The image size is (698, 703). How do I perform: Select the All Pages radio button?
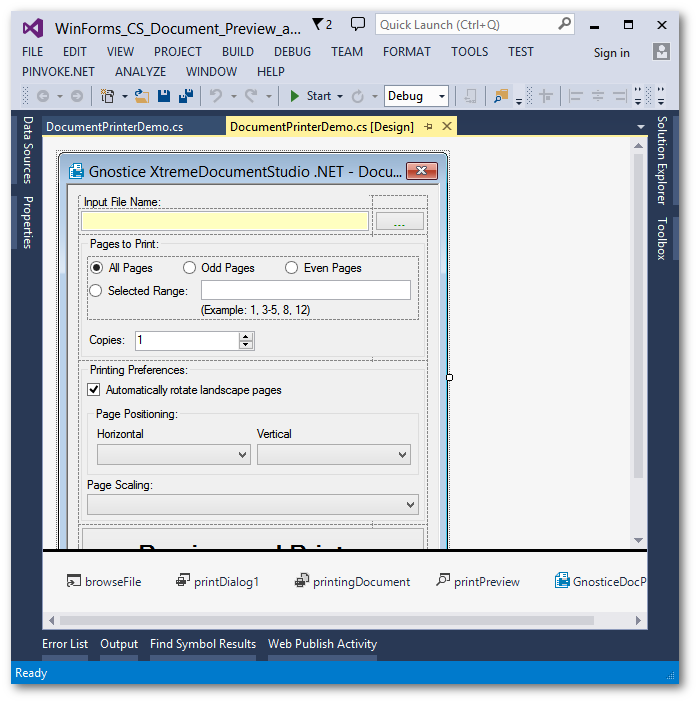[96, 268]
